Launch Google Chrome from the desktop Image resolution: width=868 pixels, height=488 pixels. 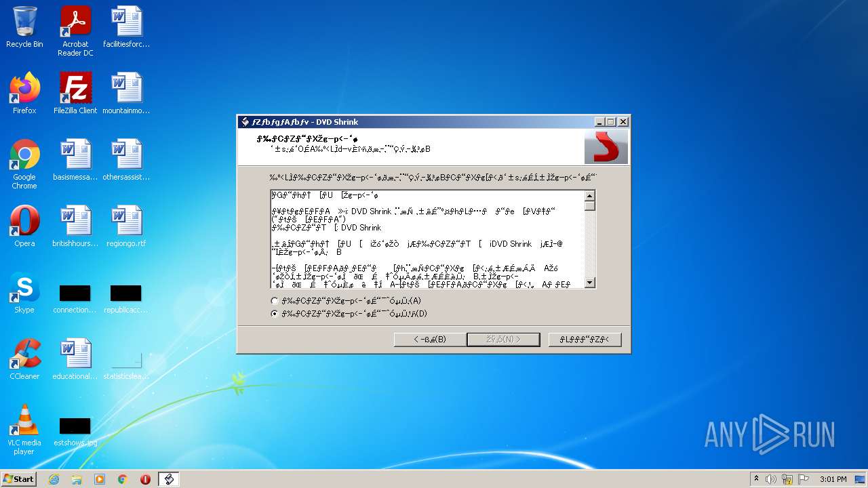pos(24,164)
